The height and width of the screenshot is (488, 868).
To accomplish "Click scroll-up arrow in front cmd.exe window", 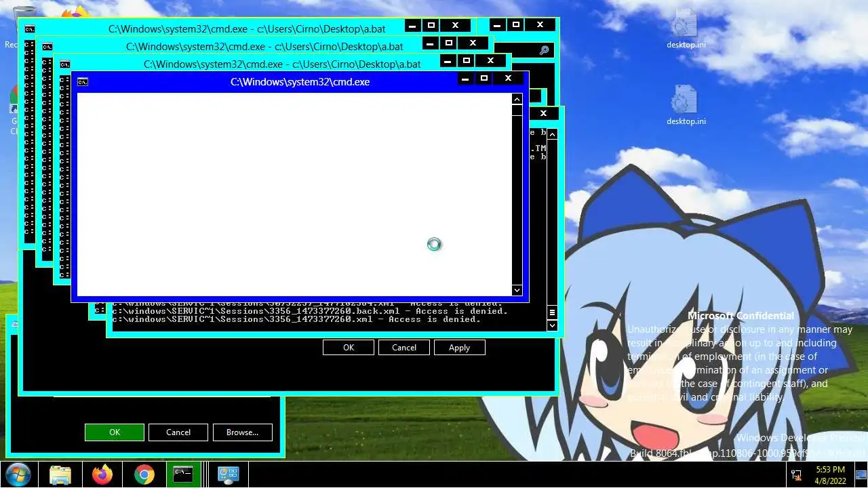I will [517, 99].
